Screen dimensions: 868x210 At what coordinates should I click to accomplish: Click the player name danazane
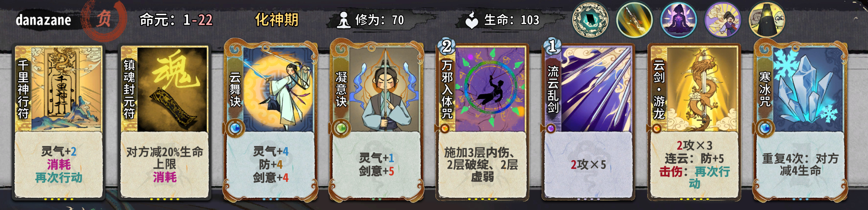point(43,20)
